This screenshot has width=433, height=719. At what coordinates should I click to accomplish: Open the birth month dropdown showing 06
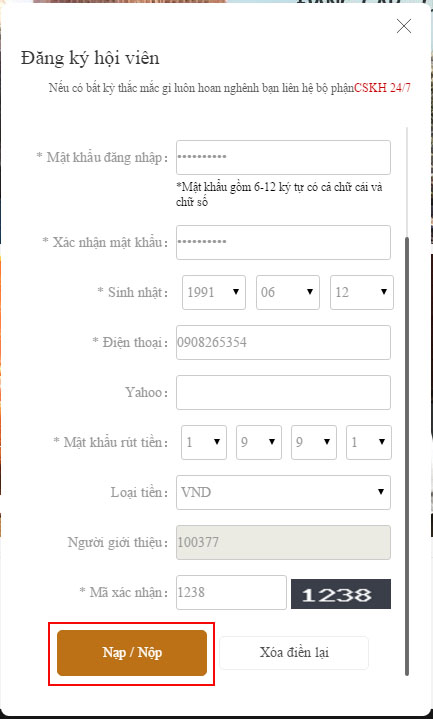[288, 292]
